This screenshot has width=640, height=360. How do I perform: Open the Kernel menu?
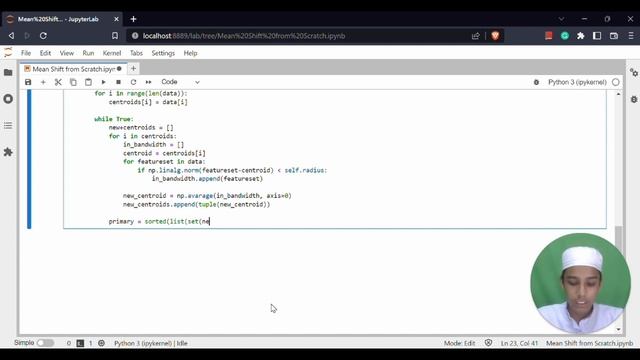click(112, 53)
